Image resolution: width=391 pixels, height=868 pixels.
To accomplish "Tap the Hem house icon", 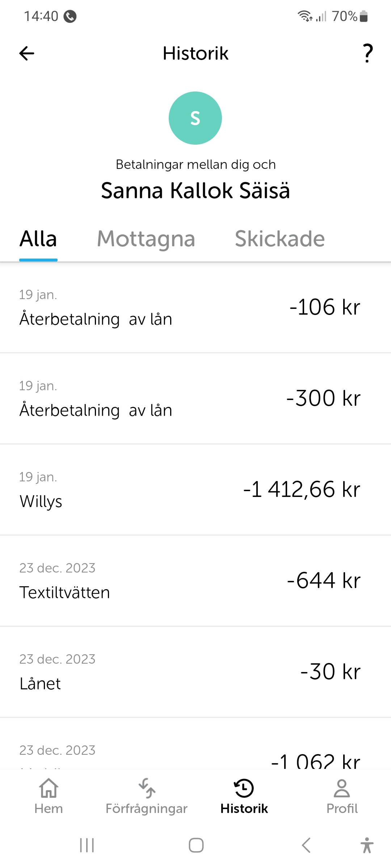I will [x=49, y=788].
